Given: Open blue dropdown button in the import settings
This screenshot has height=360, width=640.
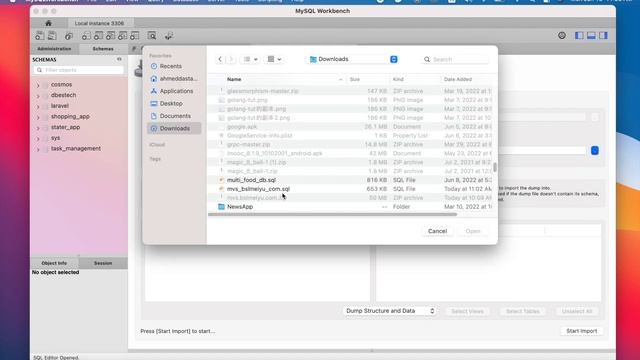Looking at the screenshot, I should [595, 151].
